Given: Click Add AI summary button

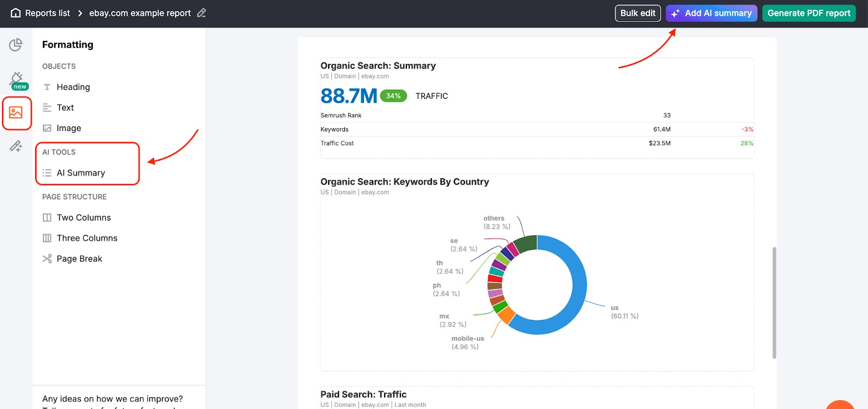Looking at the screenshot, I should [x=712, y=13].
